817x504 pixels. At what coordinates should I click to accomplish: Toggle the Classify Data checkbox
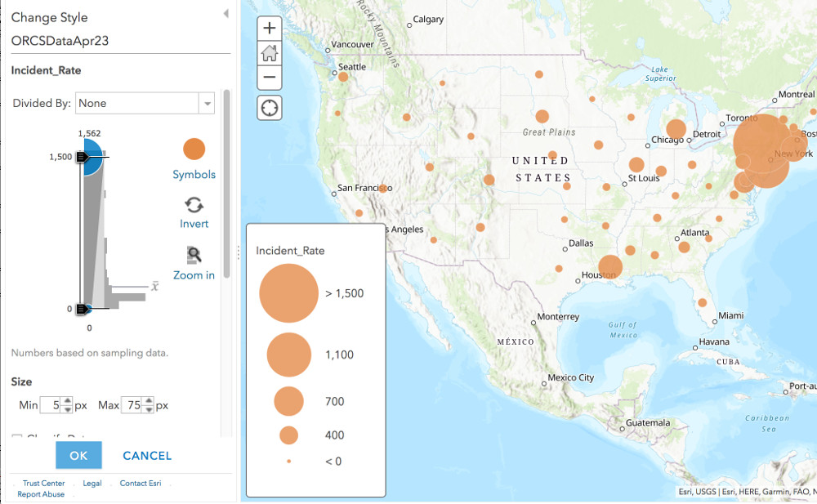(x=16, y=439)
